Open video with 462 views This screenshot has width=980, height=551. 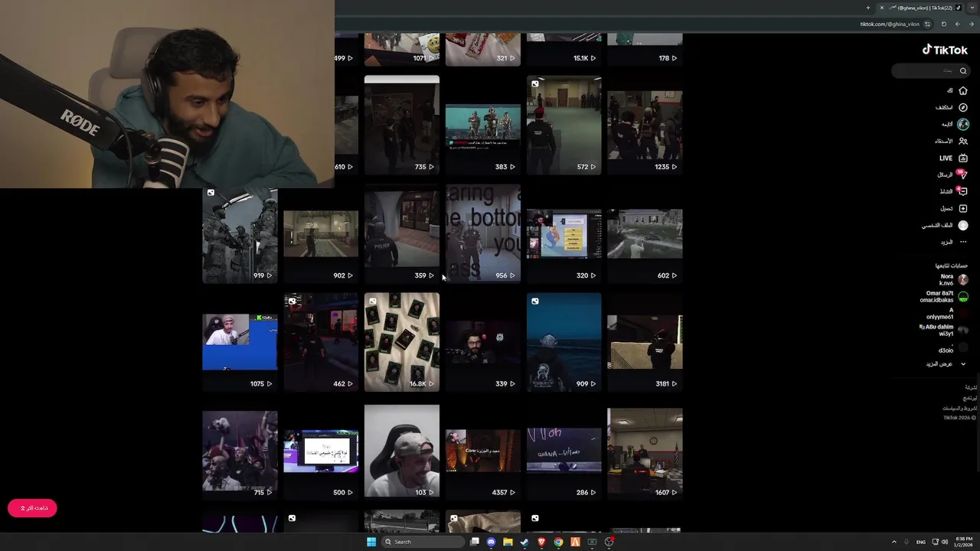(321, 342)
